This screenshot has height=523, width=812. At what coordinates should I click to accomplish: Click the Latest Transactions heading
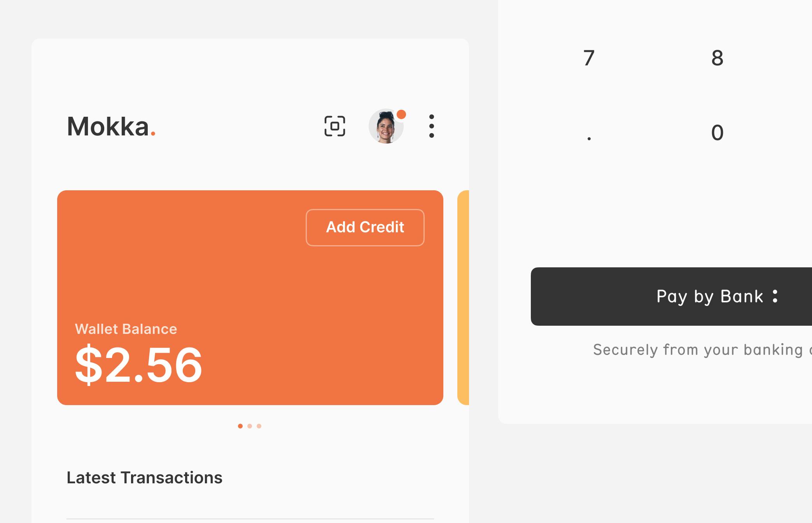pos(144,478)
